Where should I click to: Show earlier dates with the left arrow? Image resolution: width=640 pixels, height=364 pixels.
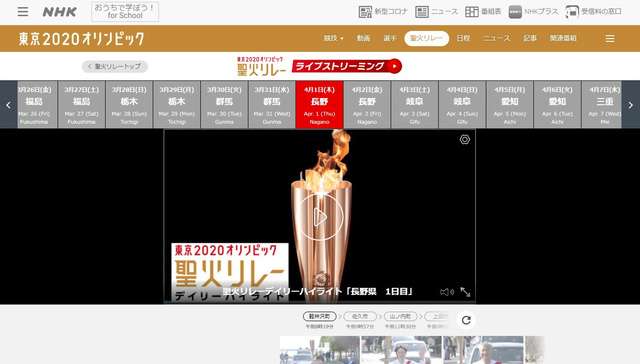point(9,105)
